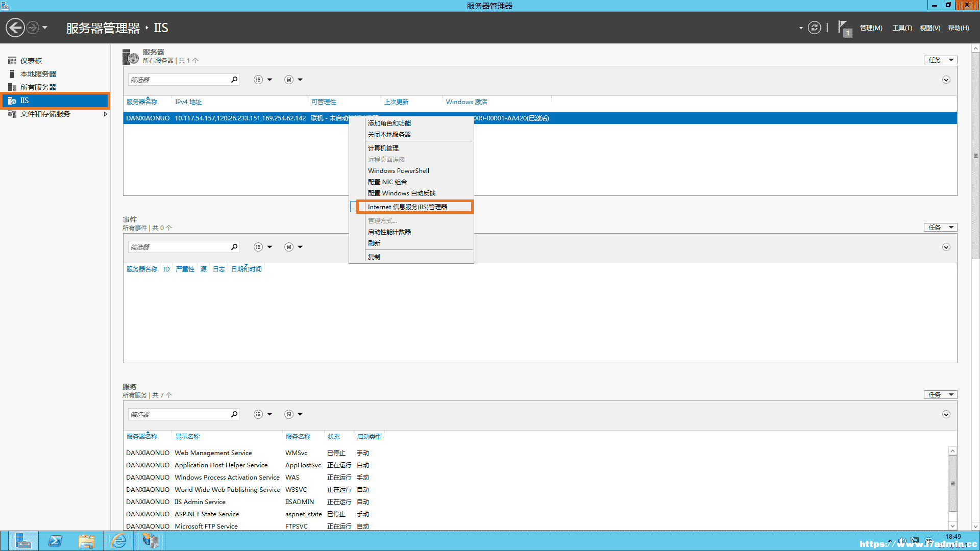Screen dimensions: 980x551
Task: Refresh Server Manager with the header refresh icon
Action: [815, 28]
